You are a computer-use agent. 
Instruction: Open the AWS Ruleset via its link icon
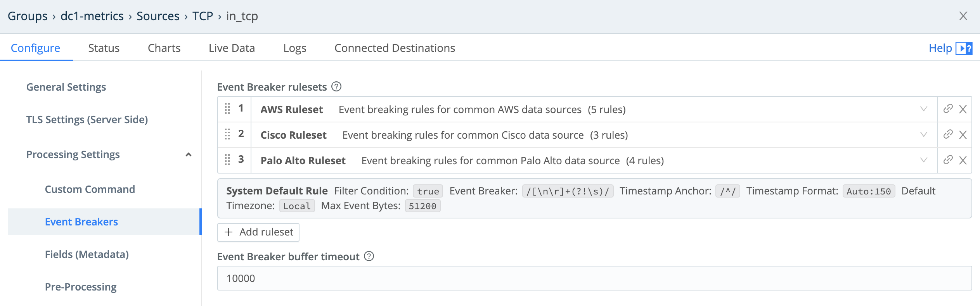[948, 109]
